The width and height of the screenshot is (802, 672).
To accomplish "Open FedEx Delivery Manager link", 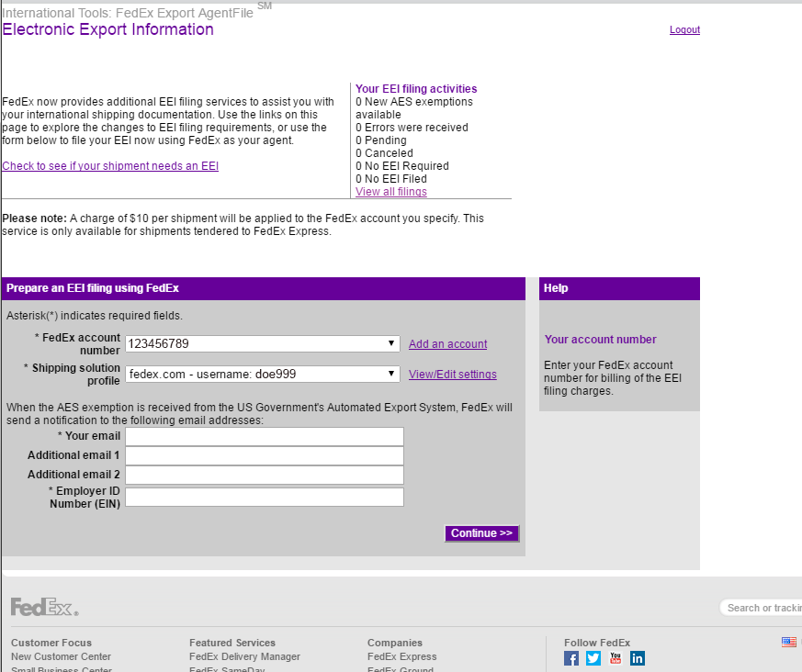I will tap(244, 656).
